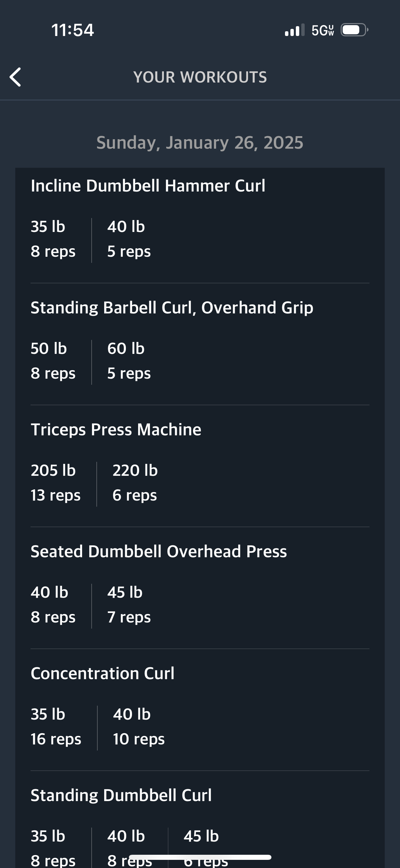Select the 50 lb, 8 reps set
The width and height of the screenshot is (400, 868).
pos(53,361)
